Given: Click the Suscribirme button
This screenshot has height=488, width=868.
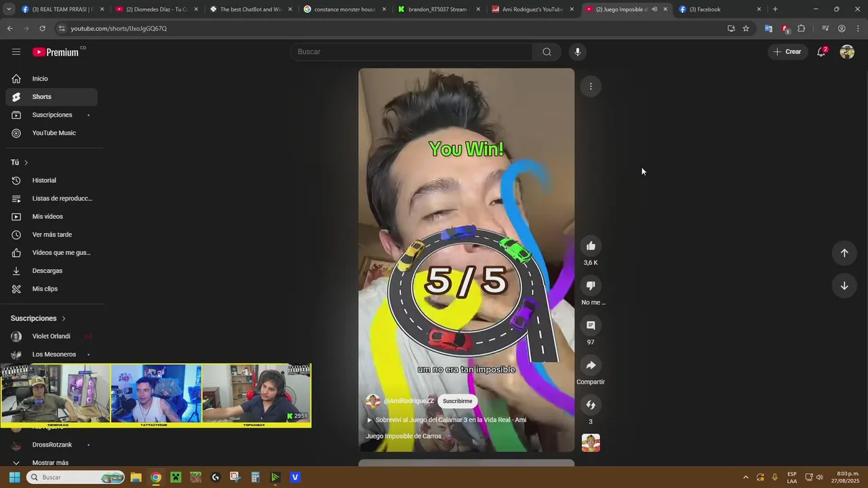Looking at the screenshot, I should 458,401.
